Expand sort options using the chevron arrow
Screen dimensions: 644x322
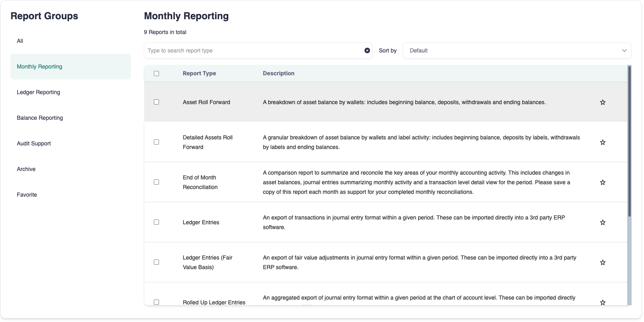coord(624,50)
